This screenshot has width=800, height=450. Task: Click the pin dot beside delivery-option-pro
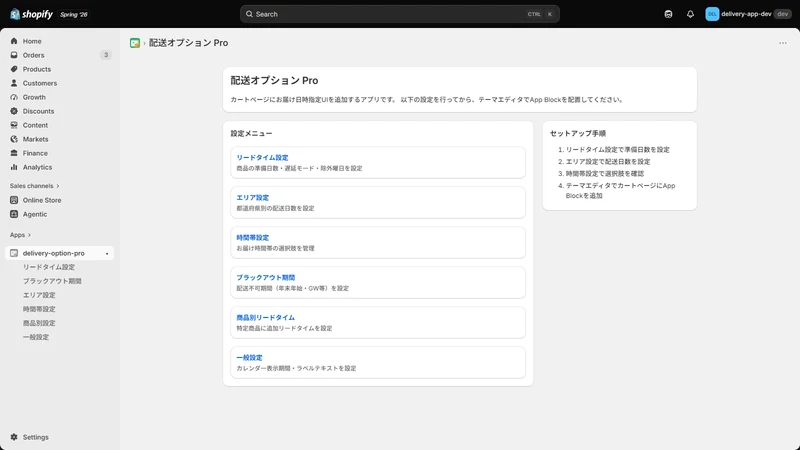pyautogui.click(x=107, y=254)
